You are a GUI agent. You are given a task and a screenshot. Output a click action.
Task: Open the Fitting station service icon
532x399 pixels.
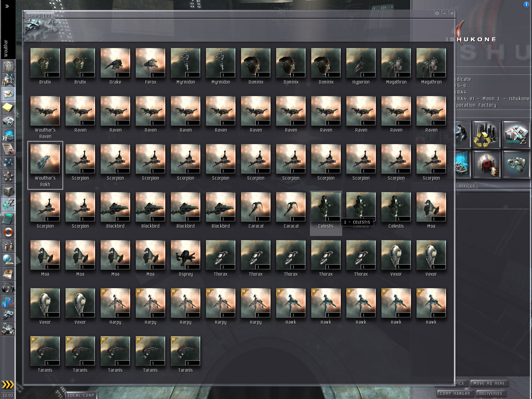[517, 164]
